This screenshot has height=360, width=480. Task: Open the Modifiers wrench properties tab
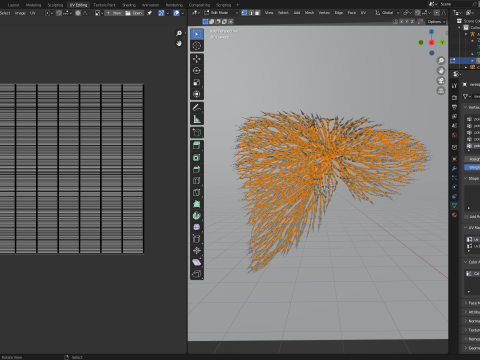(x=454, y=168)
